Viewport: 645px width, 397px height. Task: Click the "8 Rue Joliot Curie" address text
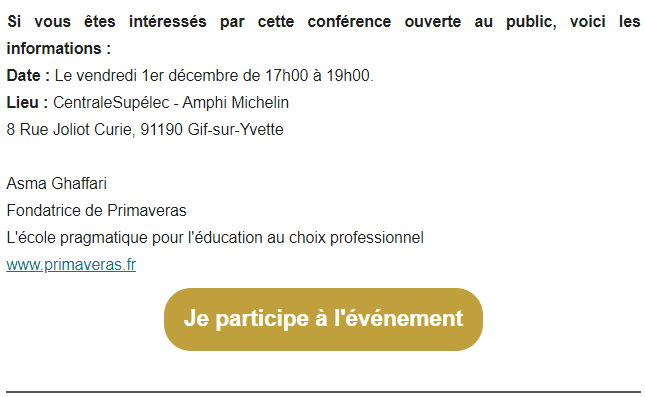tap(69, 130)
